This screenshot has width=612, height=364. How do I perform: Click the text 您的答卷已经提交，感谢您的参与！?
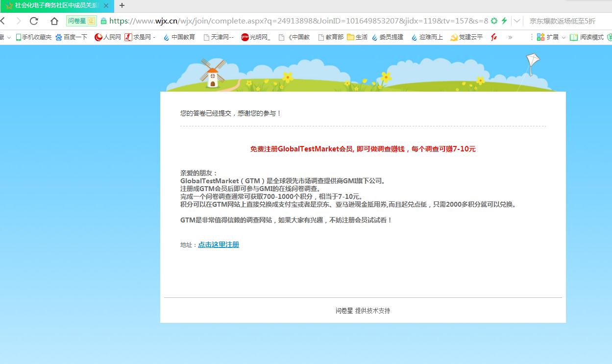click(231, 113)
